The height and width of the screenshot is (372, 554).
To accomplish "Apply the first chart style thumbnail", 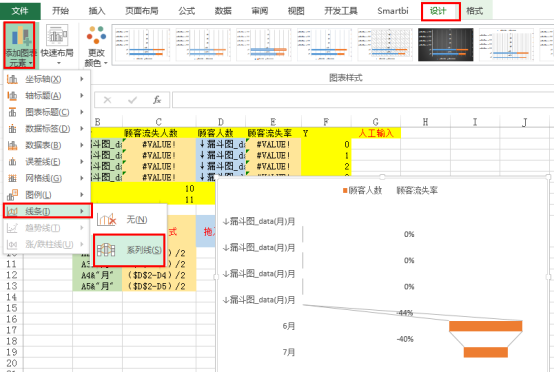I will [142, 45].
